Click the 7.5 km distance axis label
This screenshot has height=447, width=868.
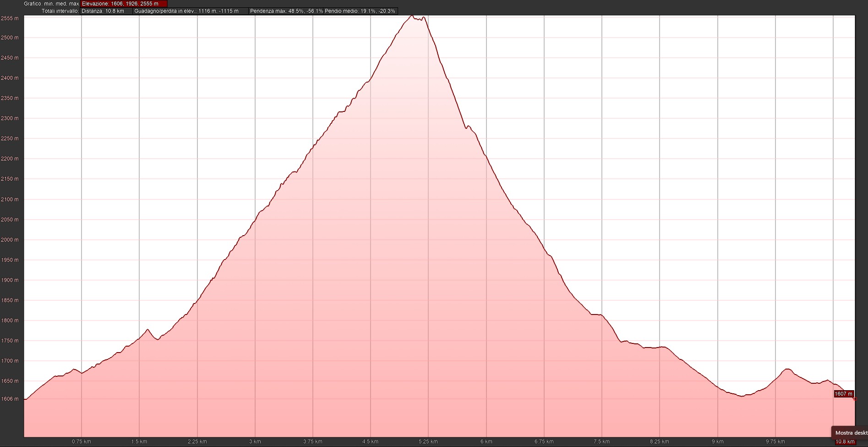point(601,442)
